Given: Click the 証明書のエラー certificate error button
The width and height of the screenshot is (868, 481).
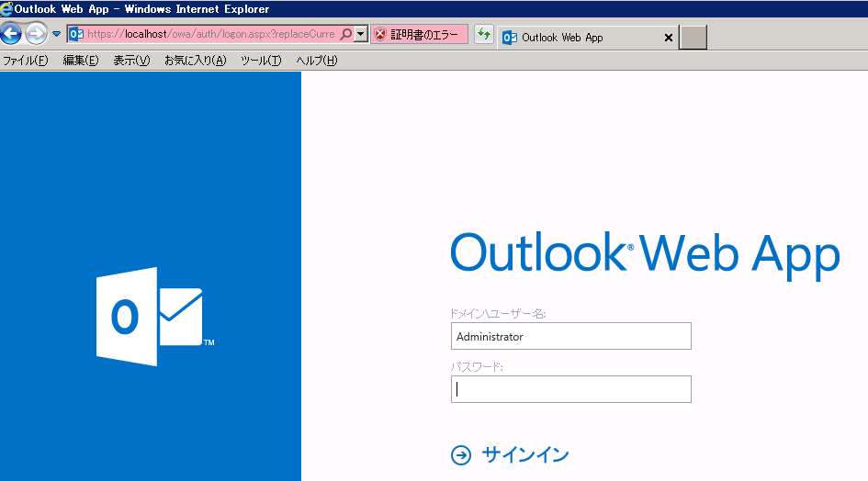Looking at the screenshot, I should tap(418, 35).
